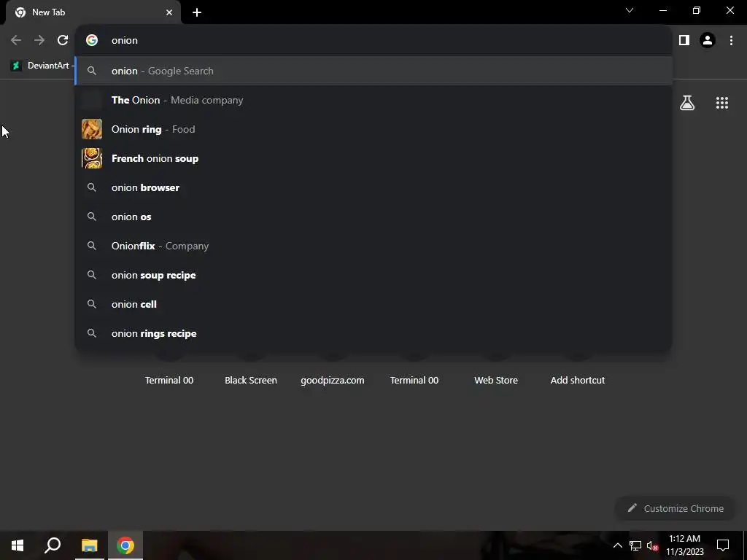Select the New Tab tab
Viewport: 747px width, 560px height.
[x=93, y=12]
